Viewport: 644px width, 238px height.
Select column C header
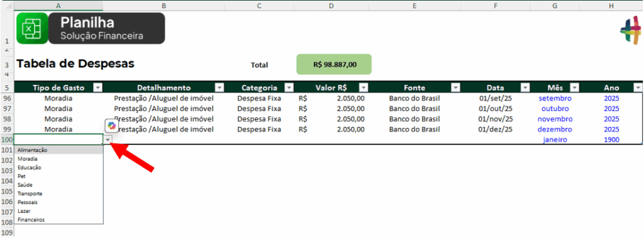tap(259, 6)
